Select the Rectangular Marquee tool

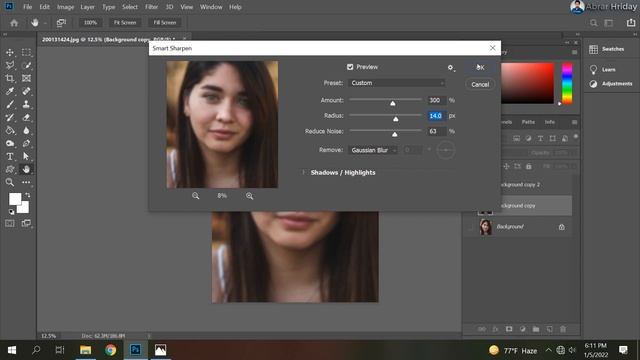click(26, 52)
